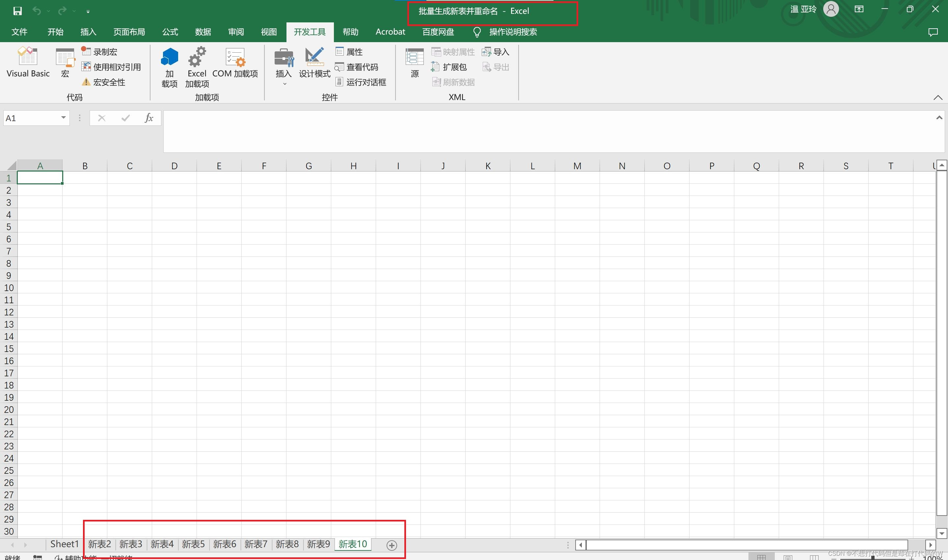The image size is (948, 560).
Task: Start recording a macro (录制宏)
Action: (x=100, y=52)
